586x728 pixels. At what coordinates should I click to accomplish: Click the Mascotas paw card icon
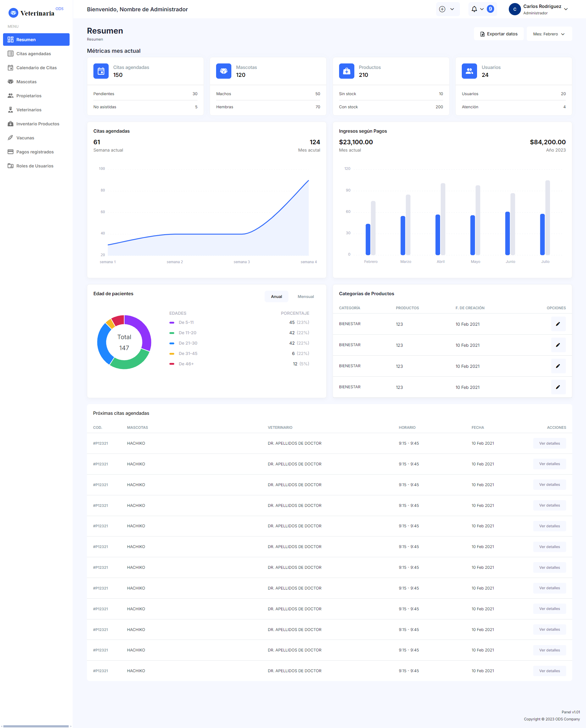[223, 71]
